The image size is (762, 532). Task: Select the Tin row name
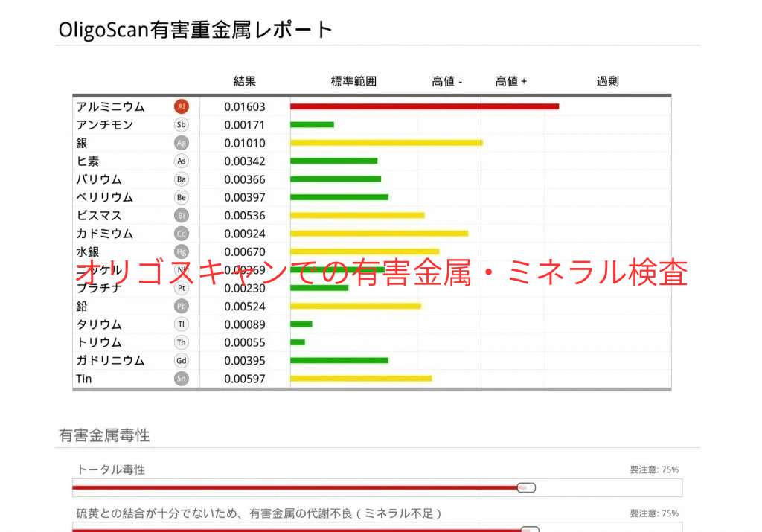[x=83, y=379]
